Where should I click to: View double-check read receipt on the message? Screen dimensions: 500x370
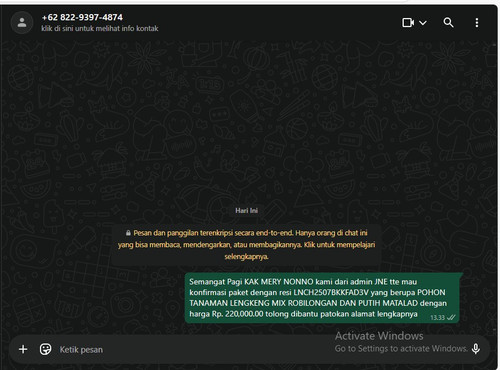451,317
